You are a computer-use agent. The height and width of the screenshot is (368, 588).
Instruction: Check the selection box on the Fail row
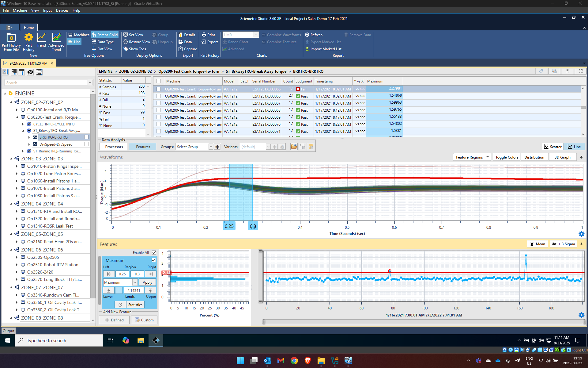point(159,89)
